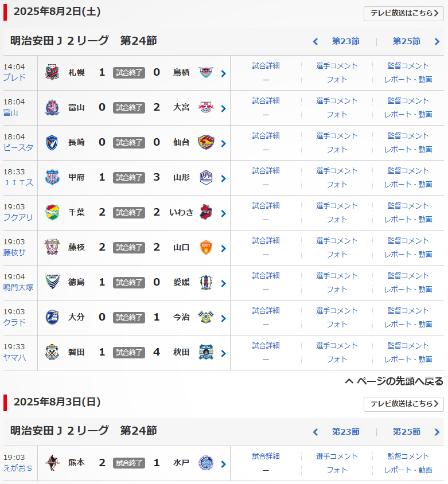Click the first テレビ放送はこちら button

coord(403,14)
